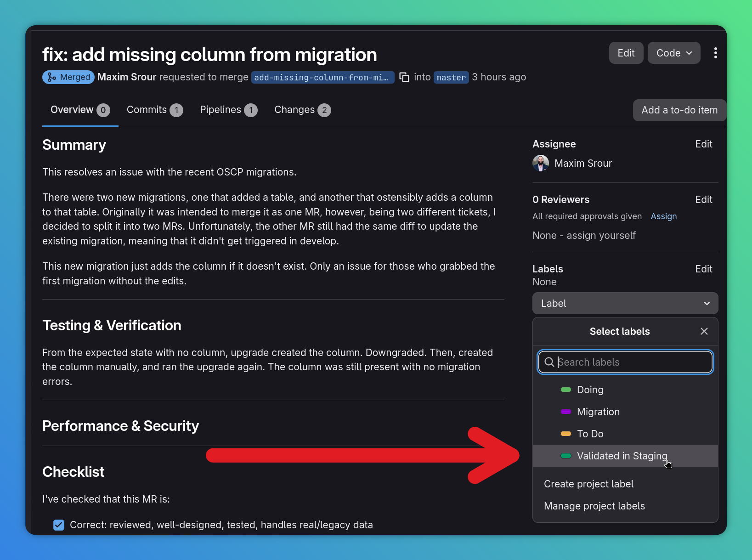Open the Label dropdown selector
Viewport: 752px width, 560px height.
tap(625, 304)
